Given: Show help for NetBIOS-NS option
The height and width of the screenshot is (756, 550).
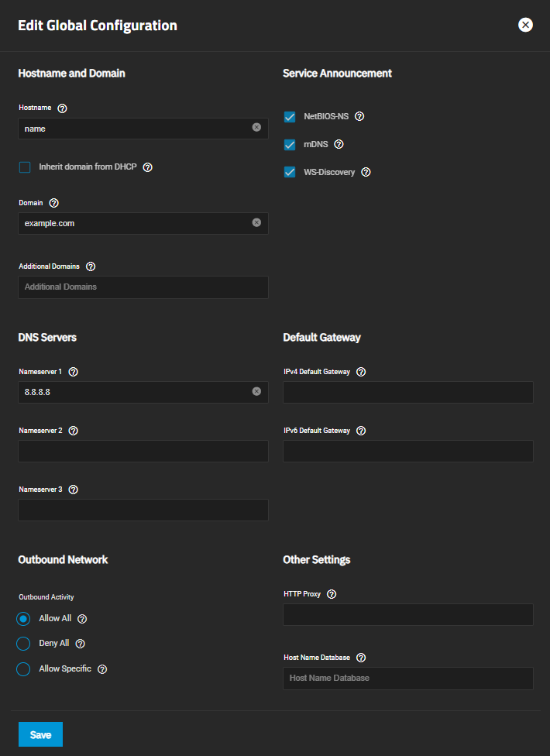Looking at the screenshot, I should 359,117.
